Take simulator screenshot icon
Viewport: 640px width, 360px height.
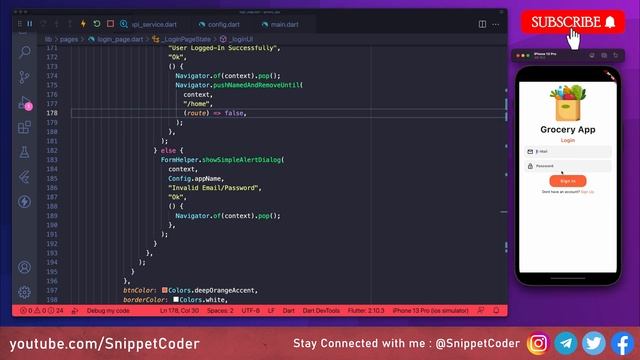tap(604, 55)
